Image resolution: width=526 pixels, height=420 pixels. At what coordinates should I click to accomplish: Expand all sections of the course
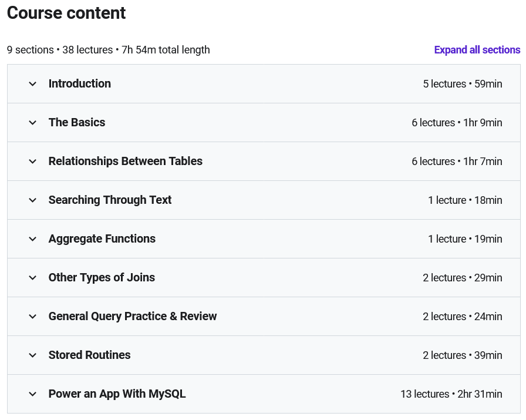point(477,50)
